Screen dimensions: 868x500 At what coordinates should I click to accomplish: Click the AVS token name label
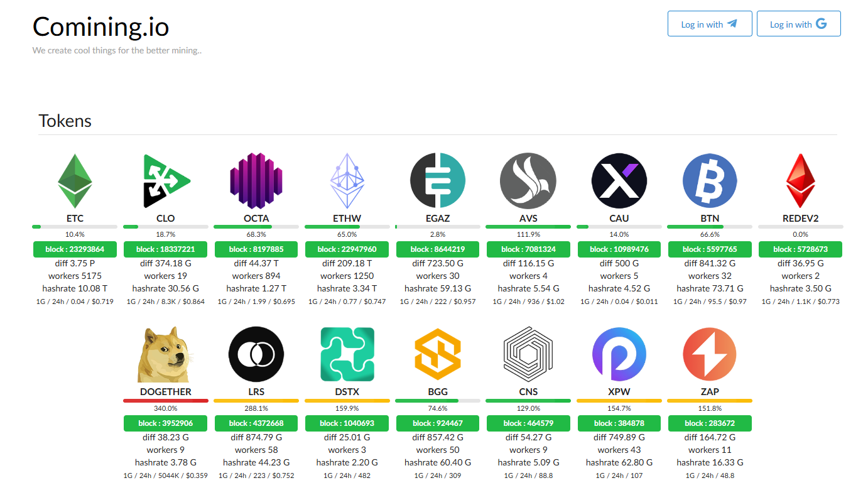[x=528, y=219]
